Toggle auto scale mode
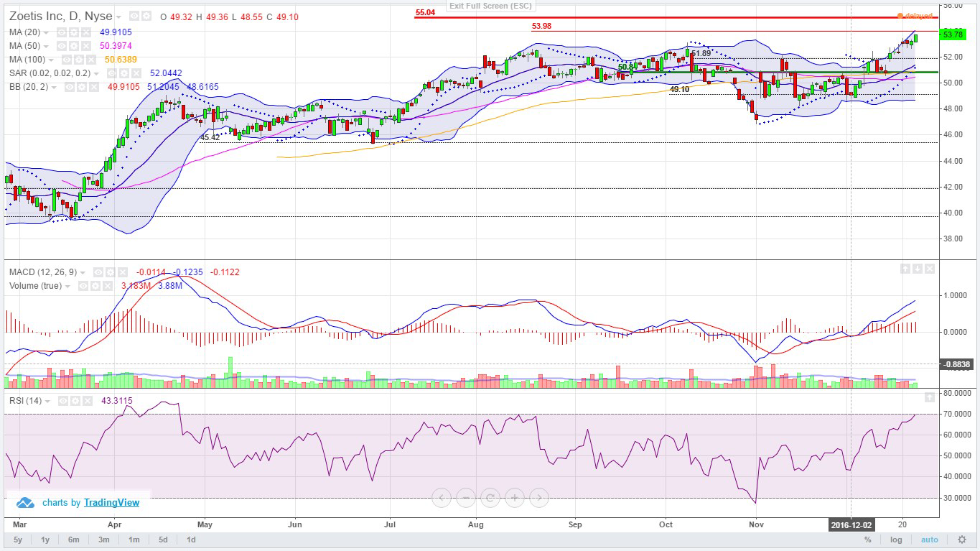The width and height of the screenshot is (980, 551). (x=930, y=540)
